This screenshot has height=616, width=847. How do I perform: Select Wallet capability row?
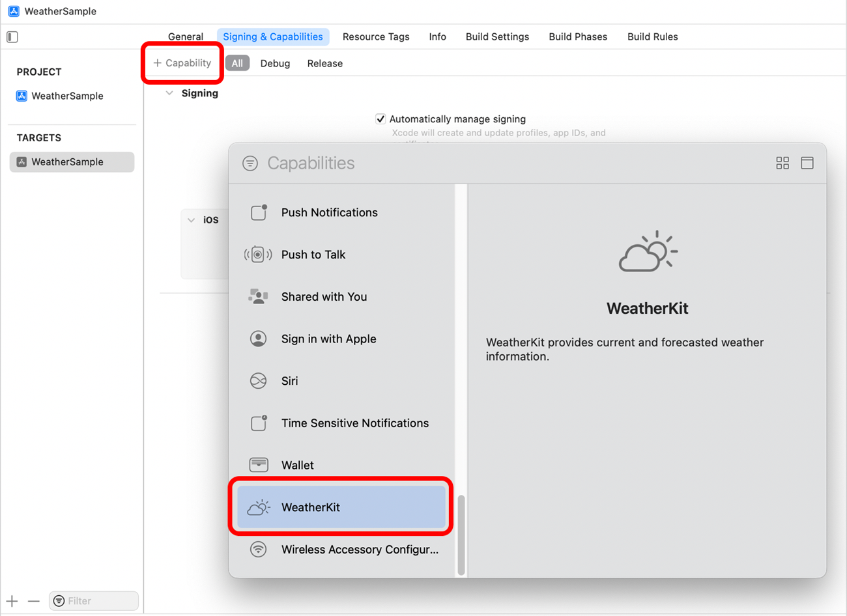[342, 465]
